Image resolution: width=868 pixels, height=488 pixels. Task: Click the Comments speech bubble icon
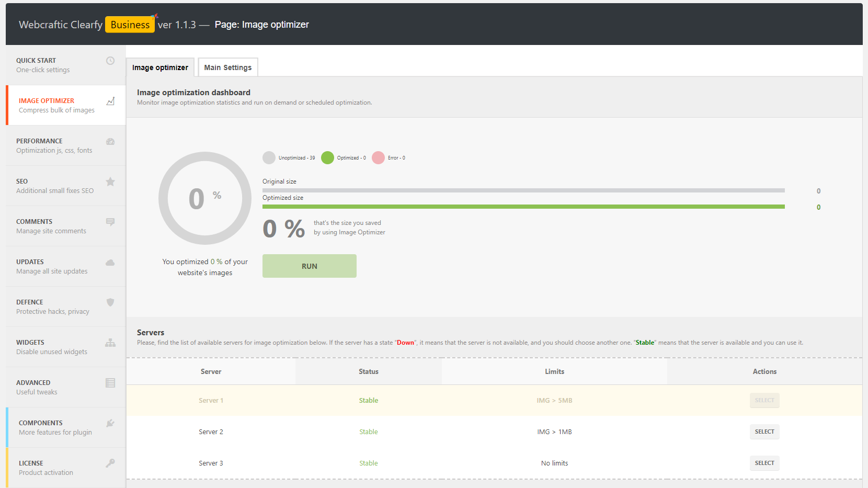(x=110, y=222)
